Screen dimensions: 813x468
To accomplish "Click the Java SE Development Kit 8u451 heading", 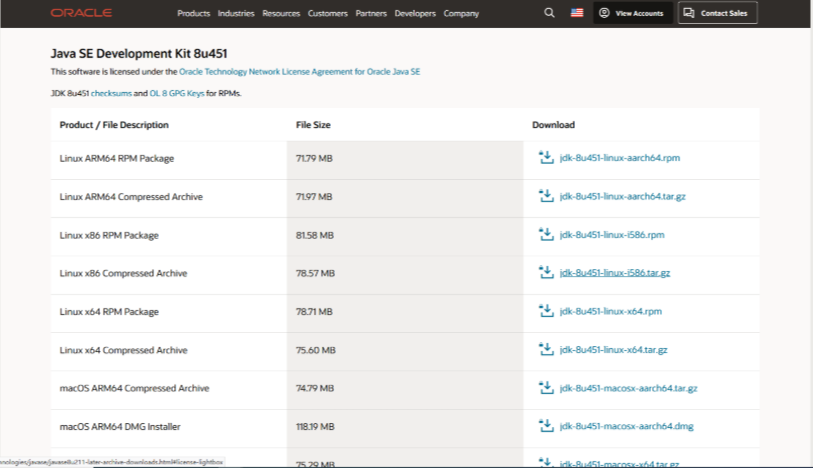I will tap(139, 53).
